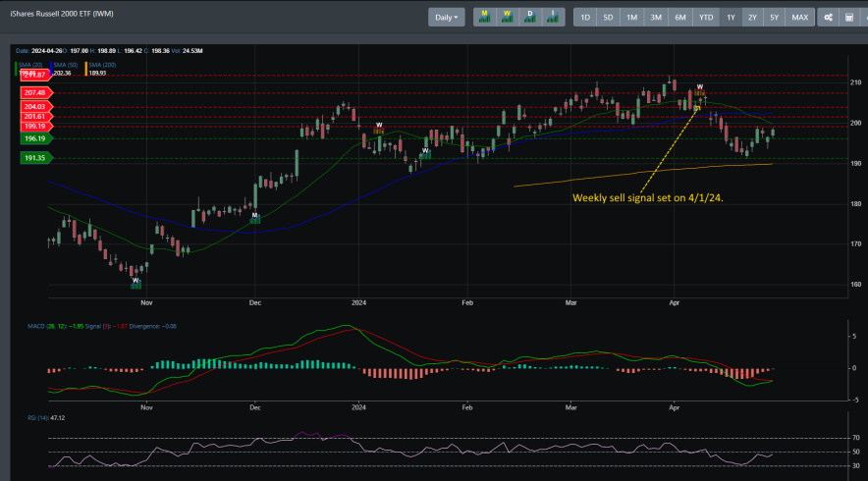Click the RSI 30 axis level label
The height and width of the screenshot is (481, 868).
point(856,465)
